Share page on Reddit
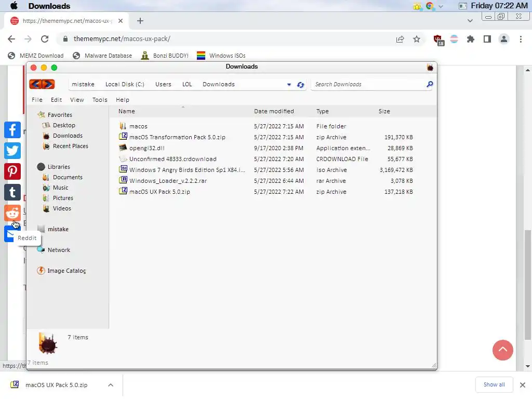The height and width of the screenshot is (399, 532). 12,212
